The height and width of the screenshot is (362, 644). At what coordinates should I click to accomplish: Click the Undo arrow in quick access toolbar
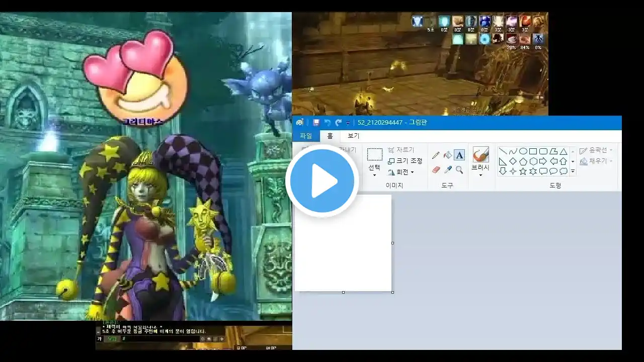[328, 122]
